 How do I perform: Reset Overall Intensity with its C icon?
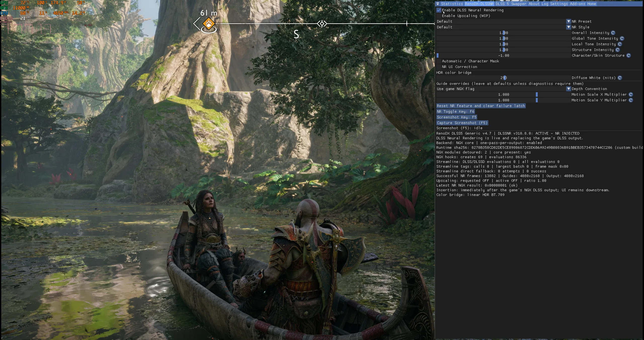(x=613, y=33)
